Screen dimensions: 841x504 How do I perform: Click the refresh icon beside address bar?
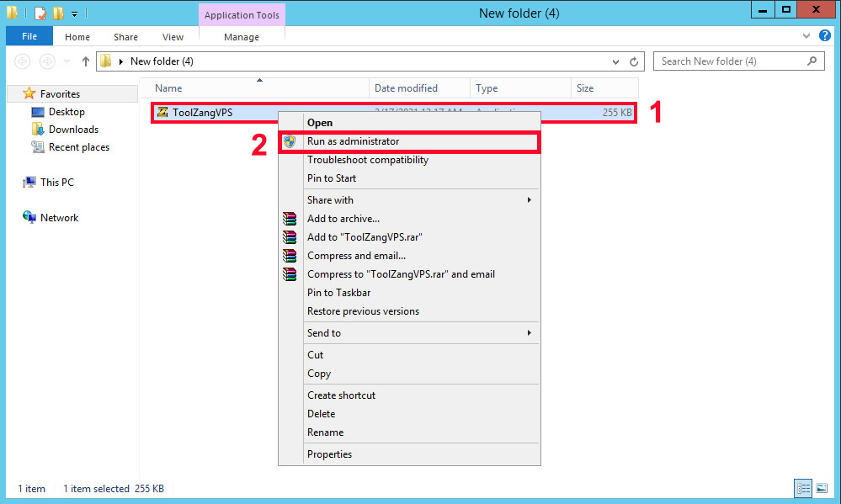[x=636, y=61]
